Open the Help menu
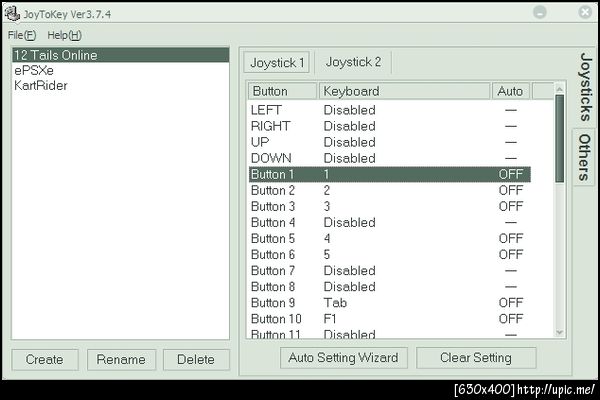 64,34
